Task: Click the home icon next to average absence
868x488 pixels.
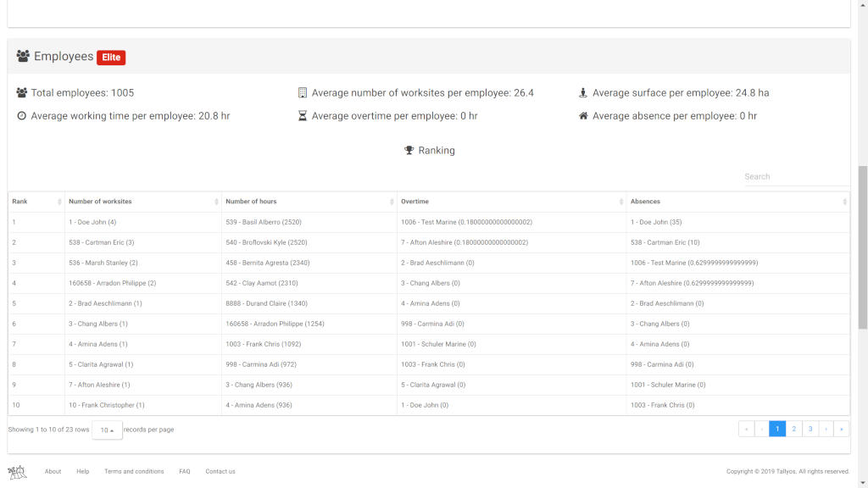Action: click(x=583, y=116)
